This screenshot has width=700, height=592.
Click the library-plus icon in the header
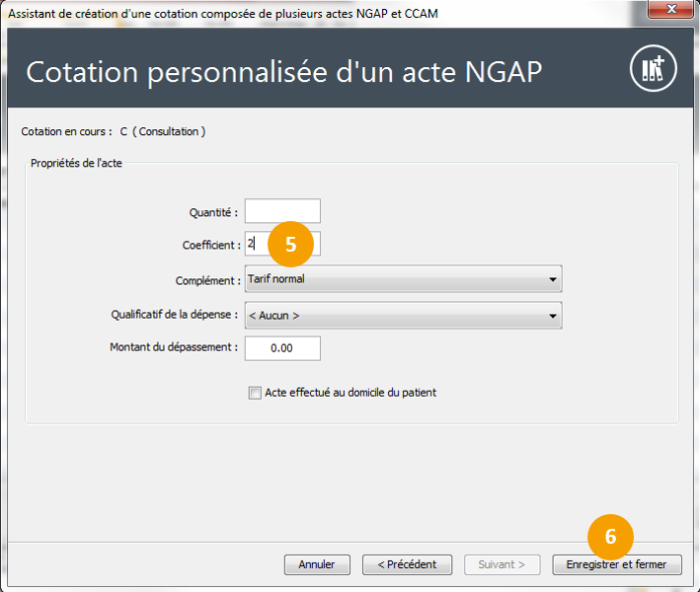coord(653,69)
